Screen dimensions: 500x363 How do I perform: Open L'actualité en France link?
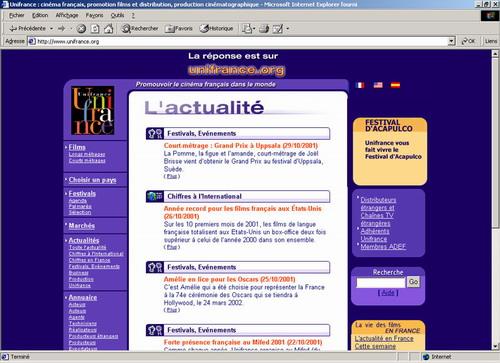(x=384, y=338)
